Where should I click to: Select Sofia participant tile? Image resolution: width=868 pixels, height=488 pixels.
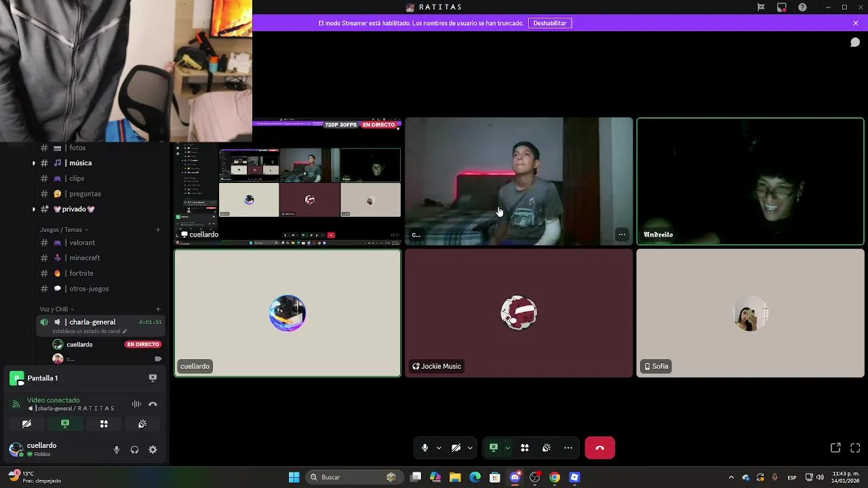tap(750, 313)
